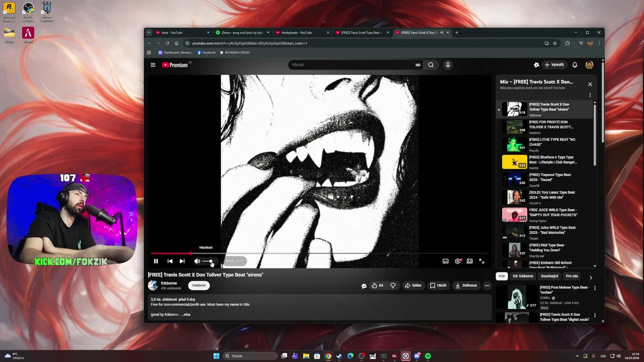Mute the video with the speaker icon

click(197, 261)
